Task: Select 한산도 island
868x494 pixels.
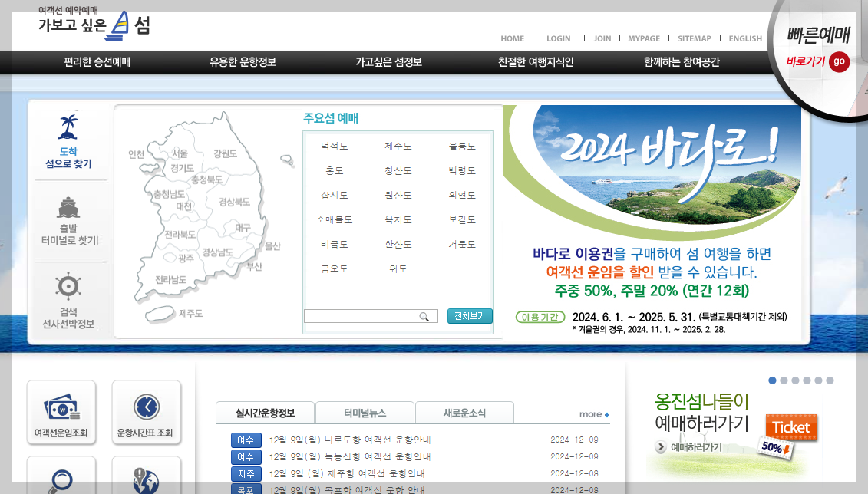Action: pyautogui.click(x=398, y=244)
